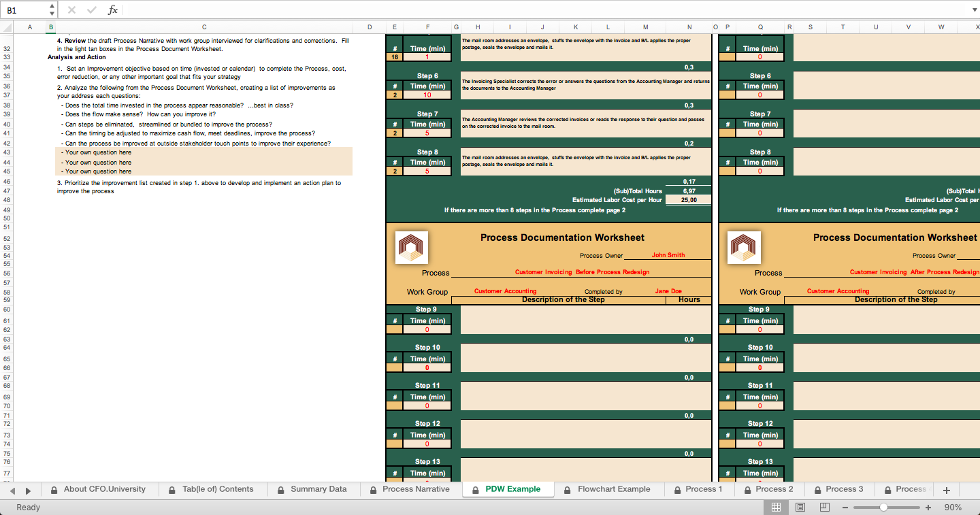Image resolution: width=980 pixels, height=515 pixels.
Task: Switch to Process 2 sheet tab
Action: [768, 489]
